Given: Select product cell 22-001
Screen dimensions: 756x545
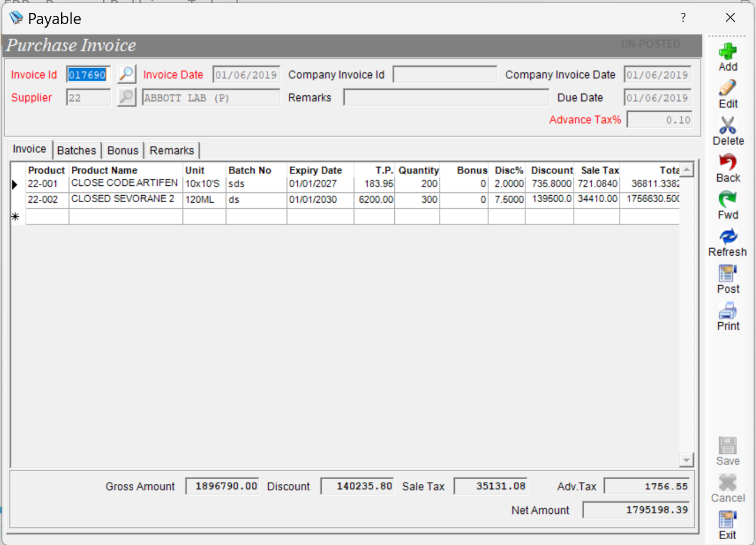Looking at the screenshot, I should [x=48, y=184].
